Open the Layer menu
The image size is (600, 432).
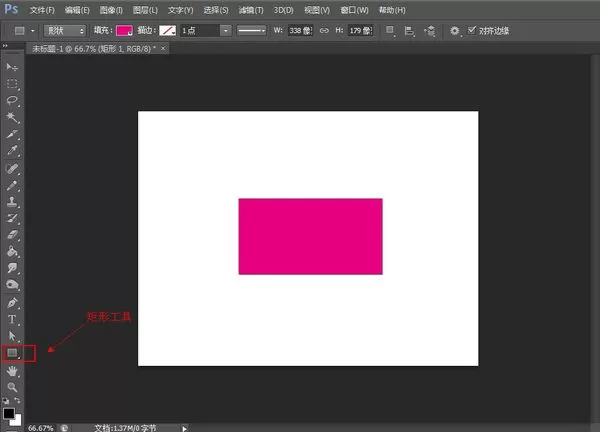pyautogui.click(x=145, y=10)
